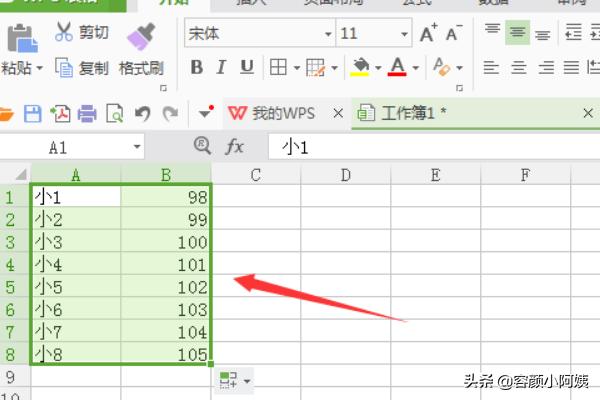Toggle middle vertical alignment
The height and width of the screenshot is (400, 600).
(517, 33)
